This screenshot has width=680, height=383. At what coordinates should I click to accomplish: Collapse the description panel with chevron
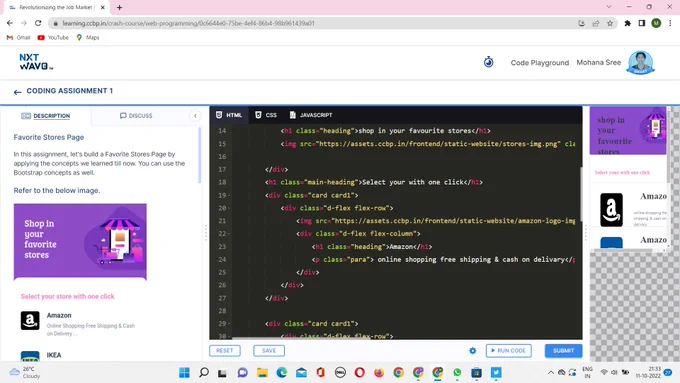pos(195,116)
